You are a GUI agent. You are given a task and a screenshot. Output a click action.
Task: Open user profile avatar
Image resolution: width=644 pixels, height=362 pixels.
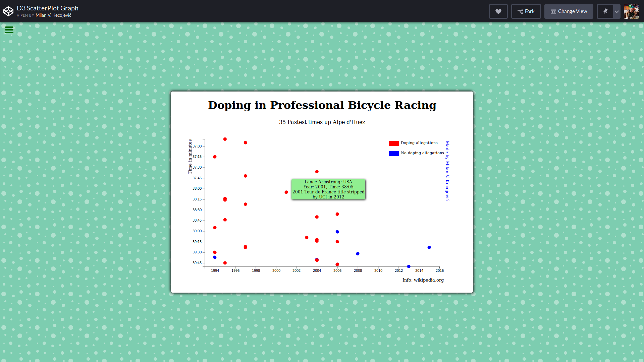click(x=631, y=11)
